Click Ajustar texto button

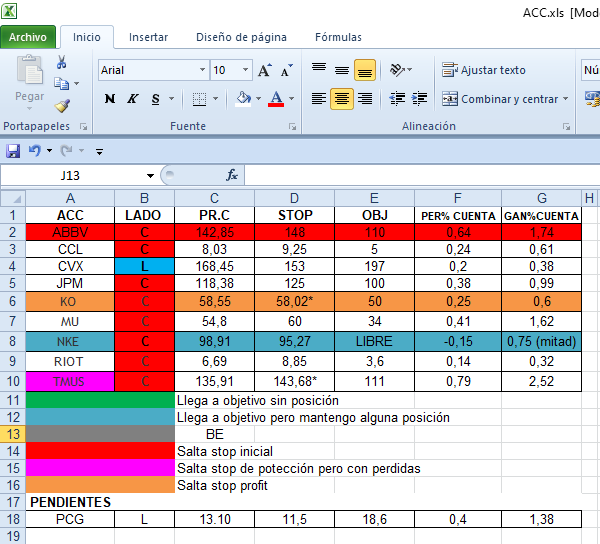coord(484,70)
